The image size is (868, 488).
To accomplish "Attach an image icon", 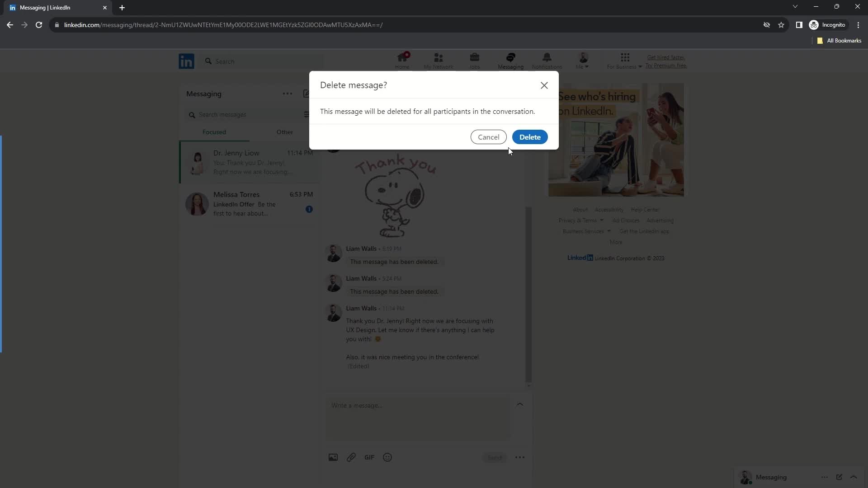I will (x=333, y=457).
